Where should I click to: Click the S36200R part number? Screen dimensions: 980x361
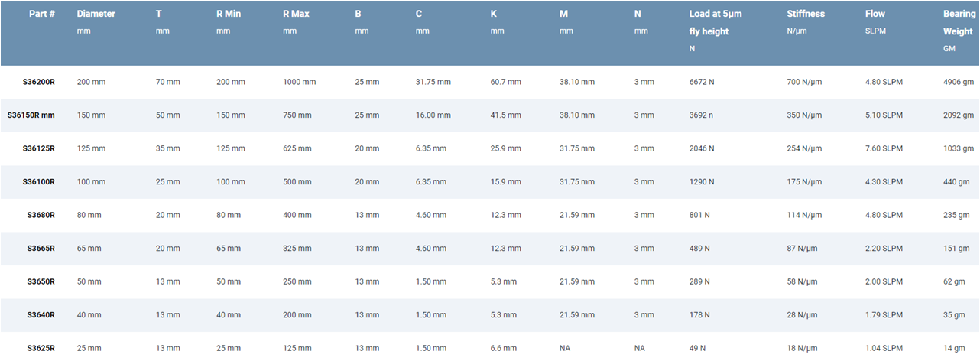(37, 82)
